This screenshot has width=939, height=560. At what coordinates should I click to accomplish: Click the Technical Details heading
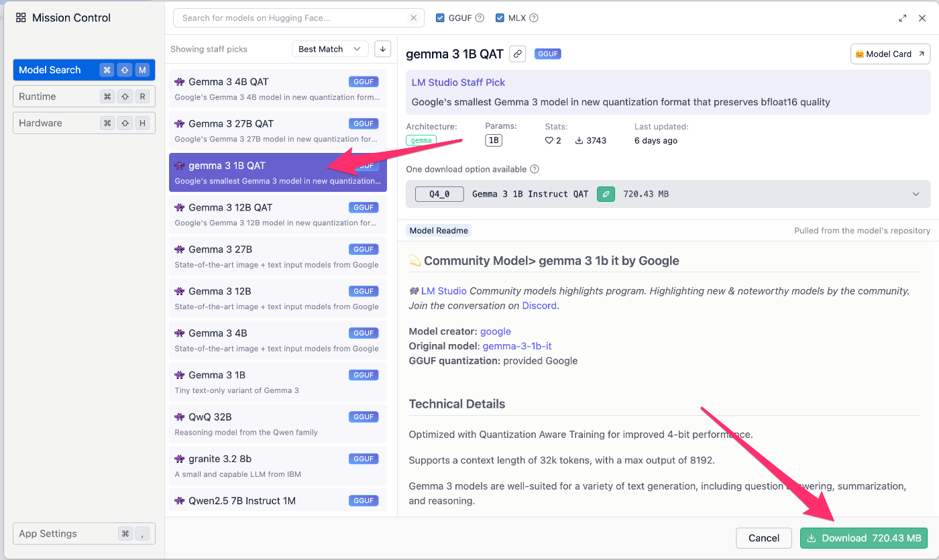pyautogui.click(x=457, y=404)
